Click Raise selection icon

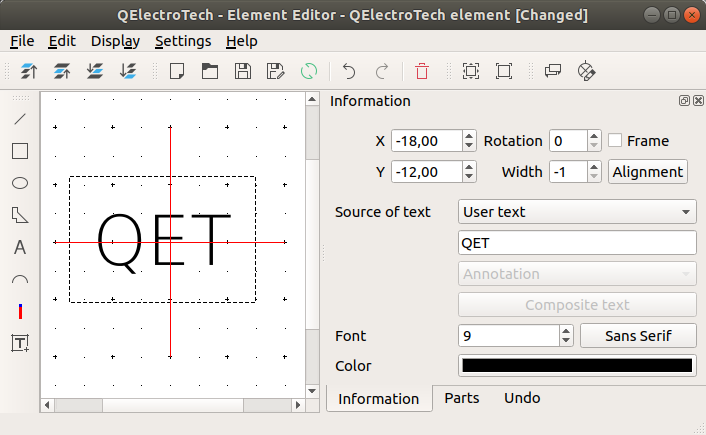(62, 71)
